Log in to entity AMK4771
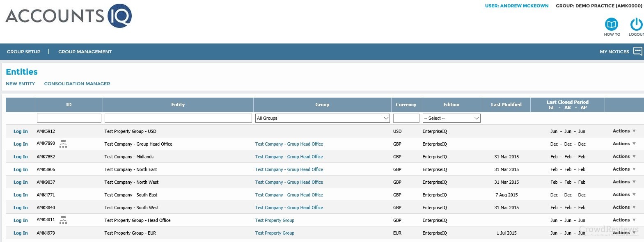Screen dimensions: 644x242 21,195
